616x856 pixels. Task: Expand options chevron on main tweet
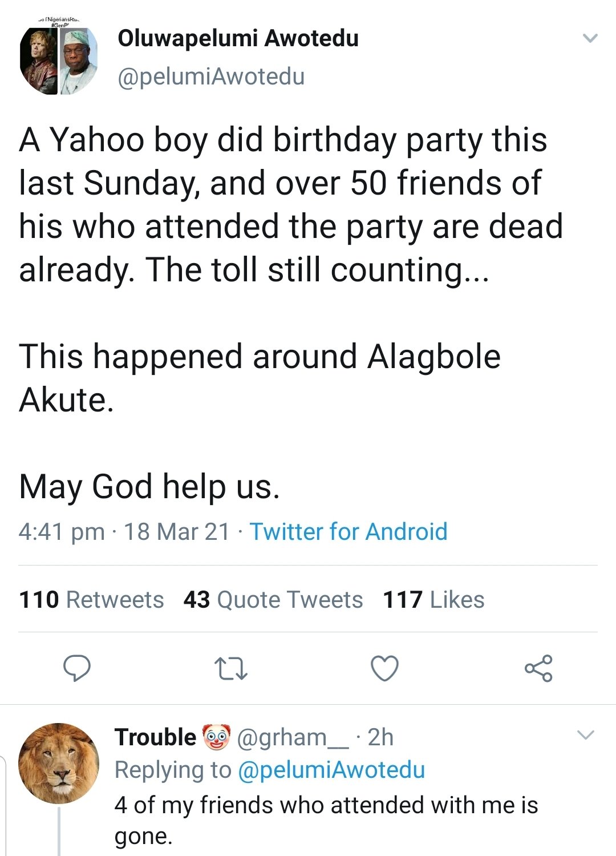(x=590, y=39)
